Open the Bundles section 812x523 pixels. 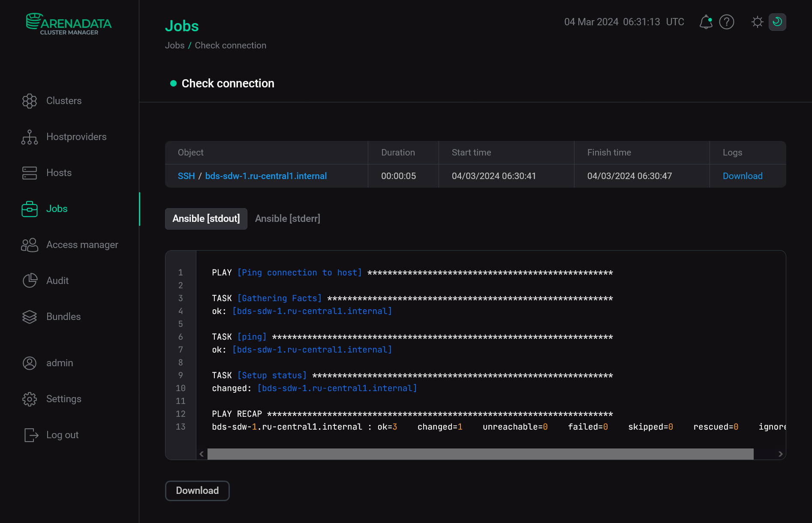click(63, 317)
